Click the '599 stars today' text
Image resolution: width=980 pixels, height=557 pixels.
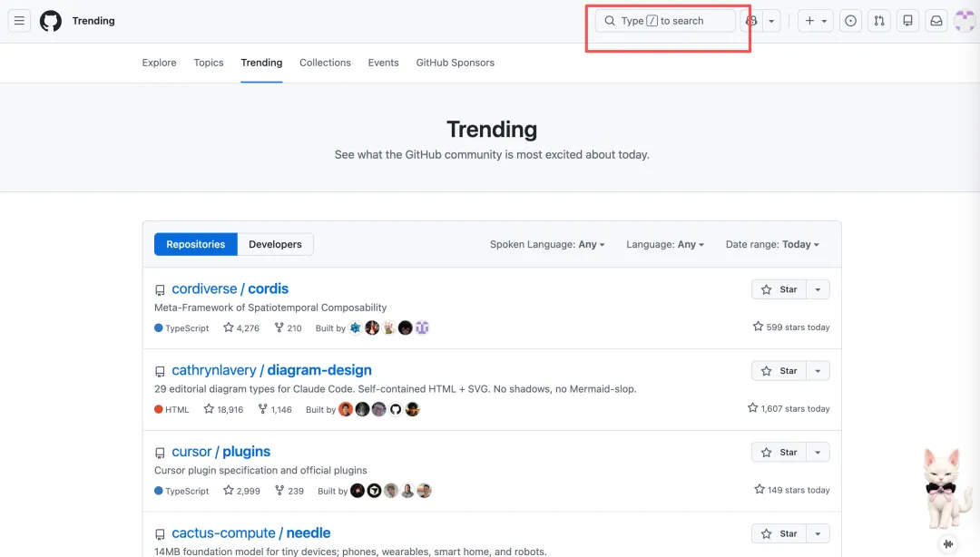pyautogui.click(x=791, y=327)
